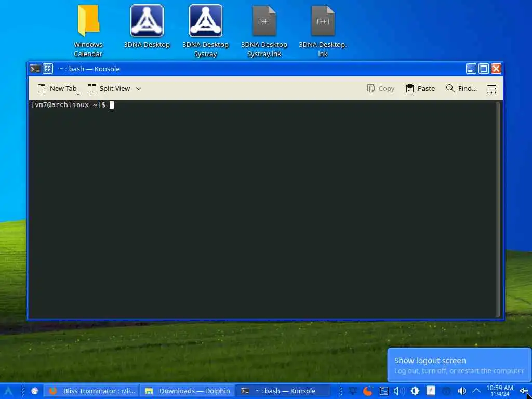Click the grid icon beside Konsole title
The width and height of the screenshot is (532, 399).
(48, 69)
